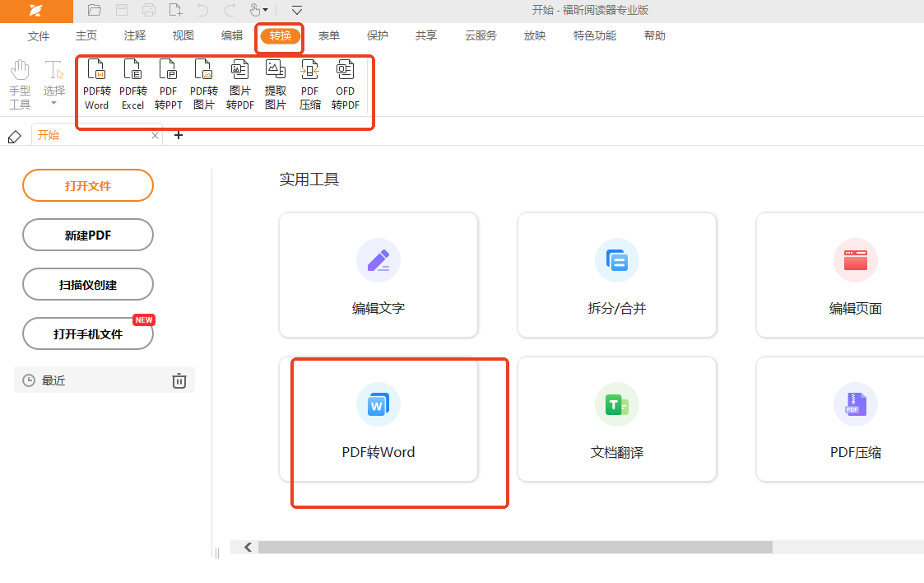The height and width of the screenshot is (583, 924).
Task: Open the 文档翻译 tool card
Action: tap(617, 419)
